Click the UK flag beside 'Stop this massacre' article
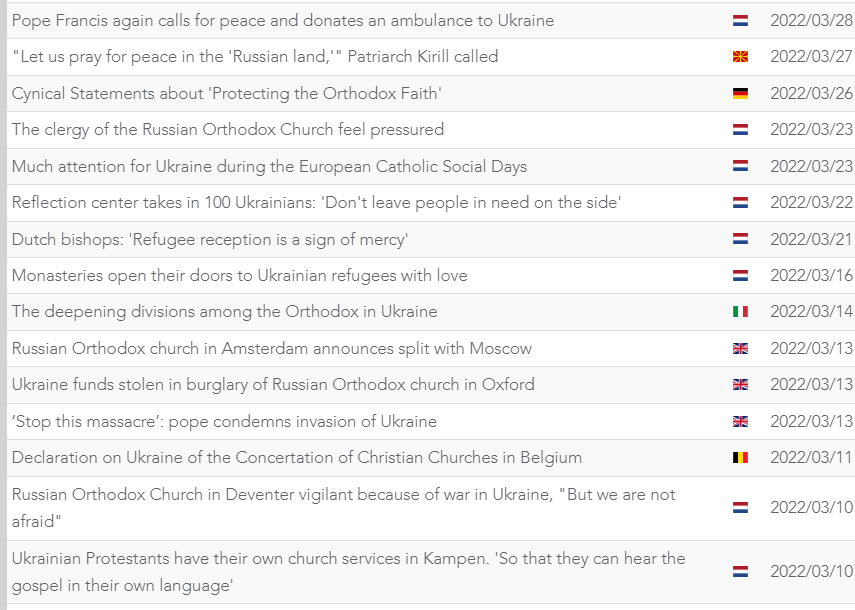Image resolution: width=855 pixels, height=610 pixels. coord(740,421)
